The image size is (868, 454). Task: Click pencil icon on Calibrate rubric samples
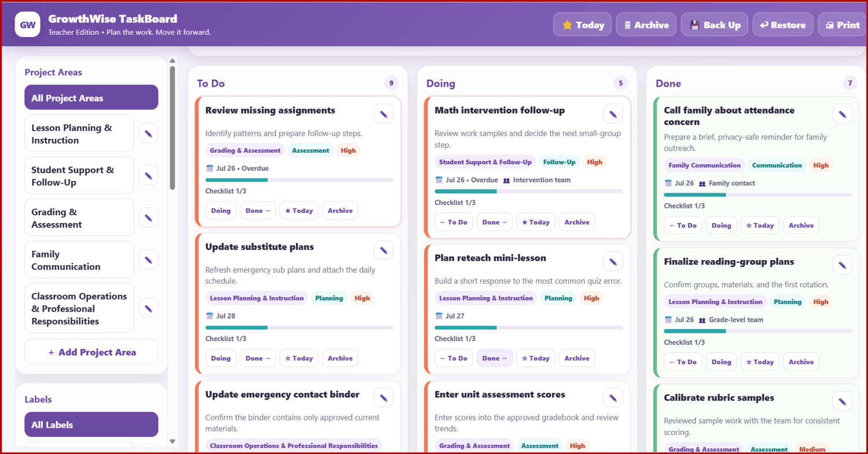(842, 401)
